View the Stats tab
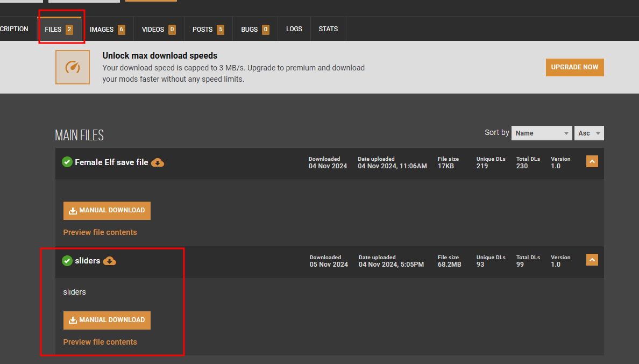This screenshot has width=639, height=364. click(x=328, y=29)
